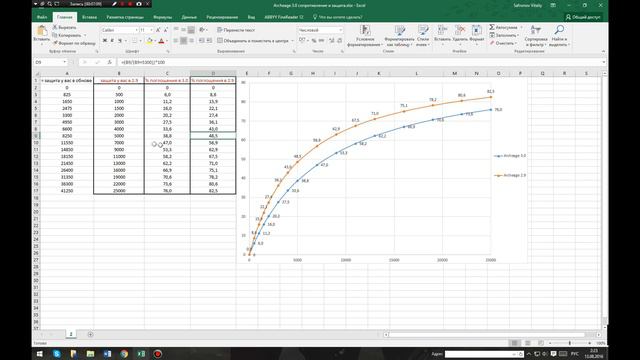The height and width of the screenshot is (360, 640).
Task: Collapse the ribbon with arrow
Action: coord(603,51)
